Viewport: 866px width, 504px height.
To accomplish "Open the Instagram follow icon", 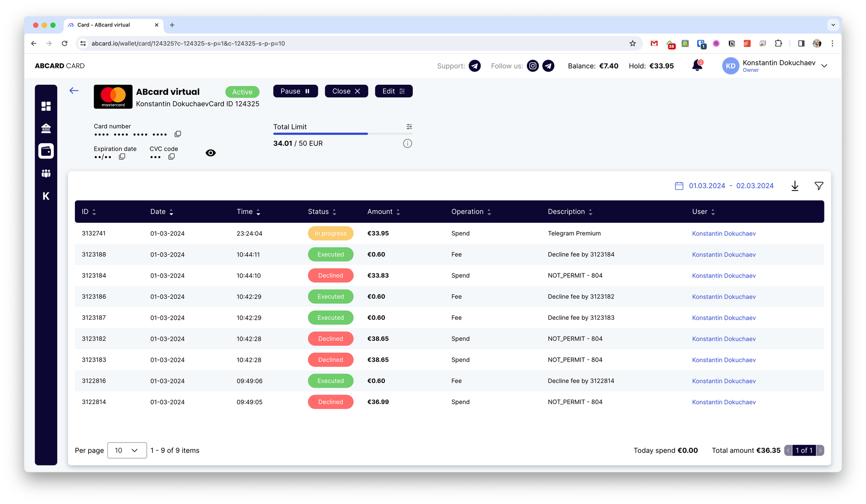I will 533,66.
